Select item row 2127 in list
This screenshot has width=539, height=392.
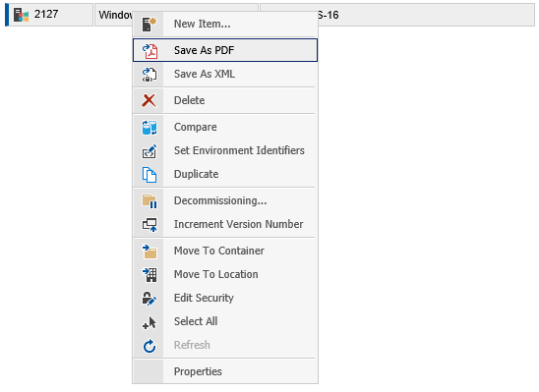[x=269, y=15]
